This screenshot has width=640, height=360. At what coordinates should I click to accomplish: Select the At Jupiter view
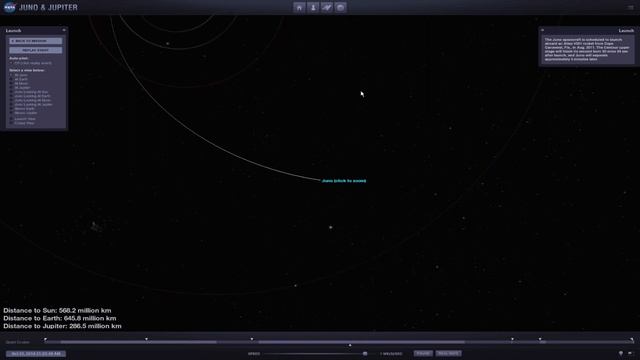pyautogui.click(x=22, y=88)
